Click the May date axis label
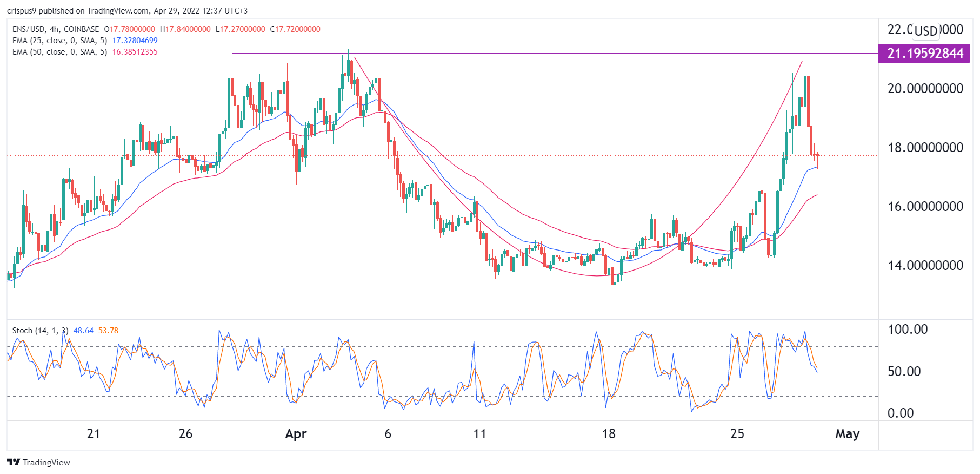This screenshot has width=980, height=474. [847, 434]
